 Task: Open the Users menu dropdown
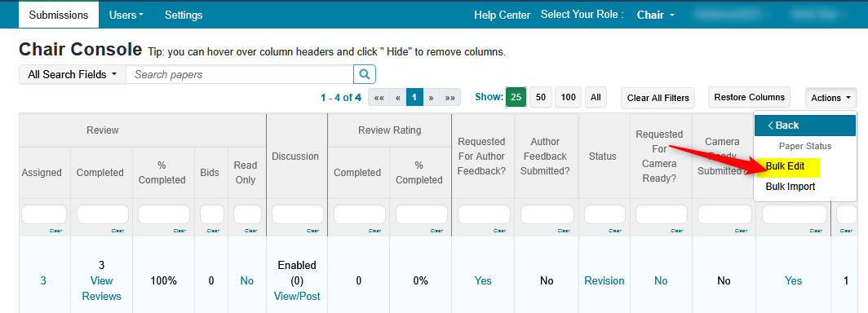(x=126, y=15)
